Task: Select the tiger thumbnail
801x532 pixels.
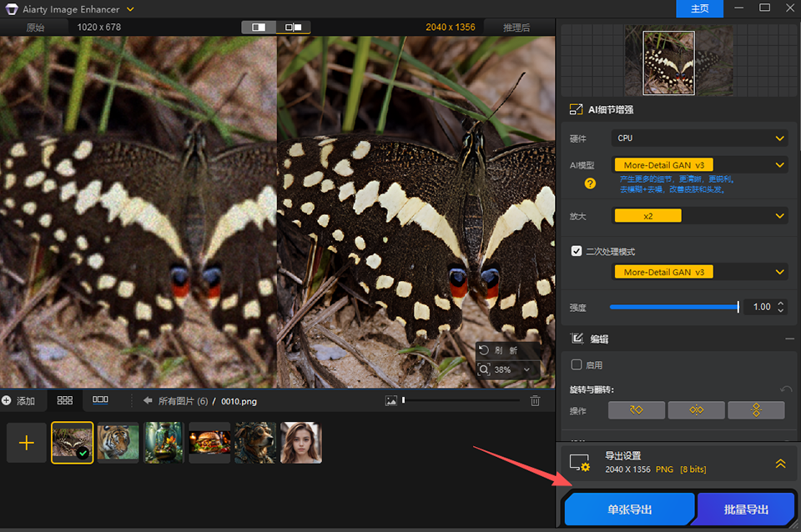Action: 118,443
